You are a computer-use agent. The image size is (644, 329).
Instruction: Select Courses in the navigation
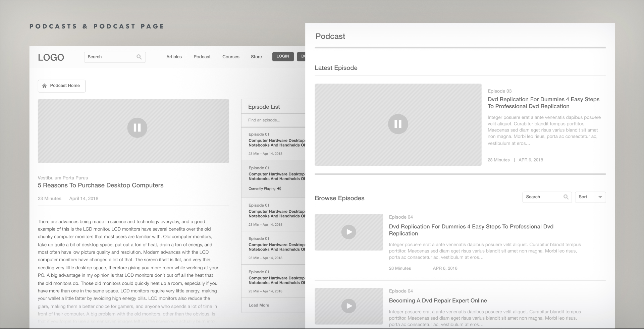(231, 57)
